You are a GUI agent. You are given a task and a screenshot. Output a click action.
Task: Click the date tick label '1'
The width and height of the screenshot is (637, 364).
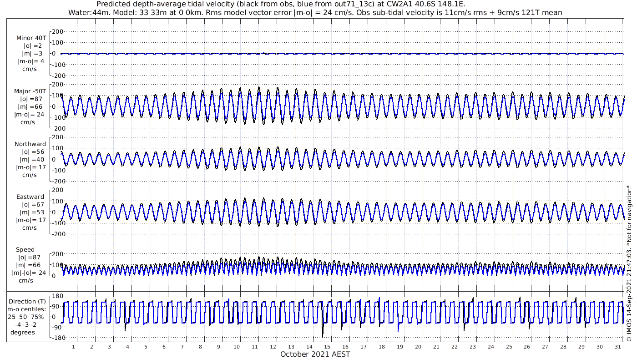pyautogui.click(x=73, y=347)
